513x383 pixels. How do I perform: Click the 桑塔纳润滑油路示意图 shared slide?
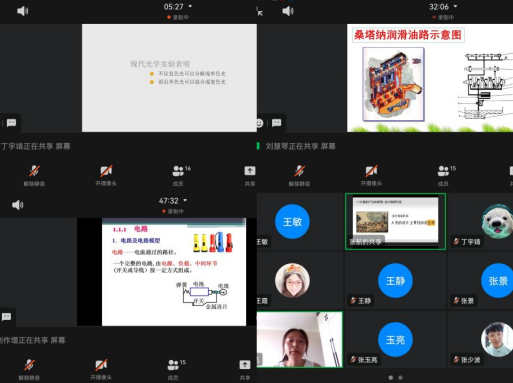click(x=430, y=78)
